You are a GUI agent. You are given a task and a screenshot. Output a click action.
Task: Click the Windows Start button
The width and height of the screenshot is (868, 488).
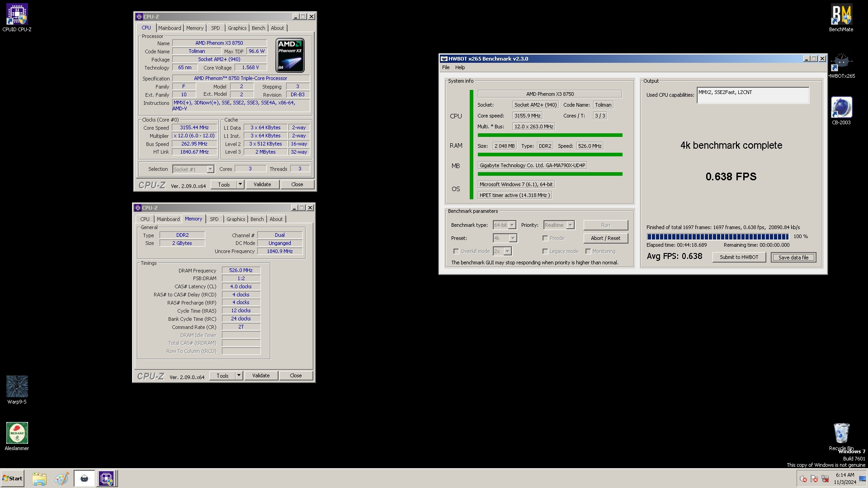pos(12,479)
